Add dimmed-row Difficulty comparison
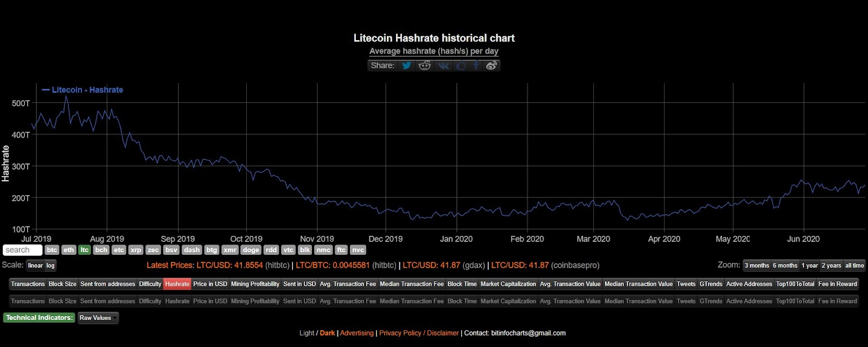Image resolution: width=868 pixels, height=347 pixels. (x=150, y=301)
